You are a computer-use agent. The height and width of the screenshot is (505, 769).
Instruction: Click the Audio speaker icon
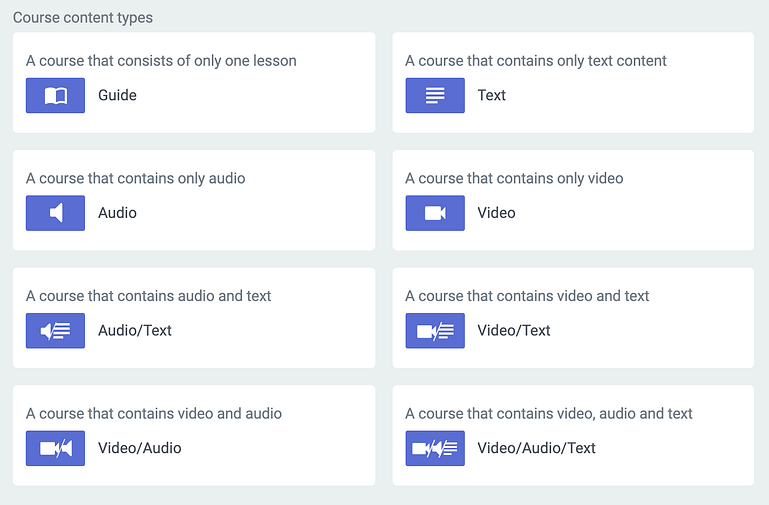tap(55, 213)
